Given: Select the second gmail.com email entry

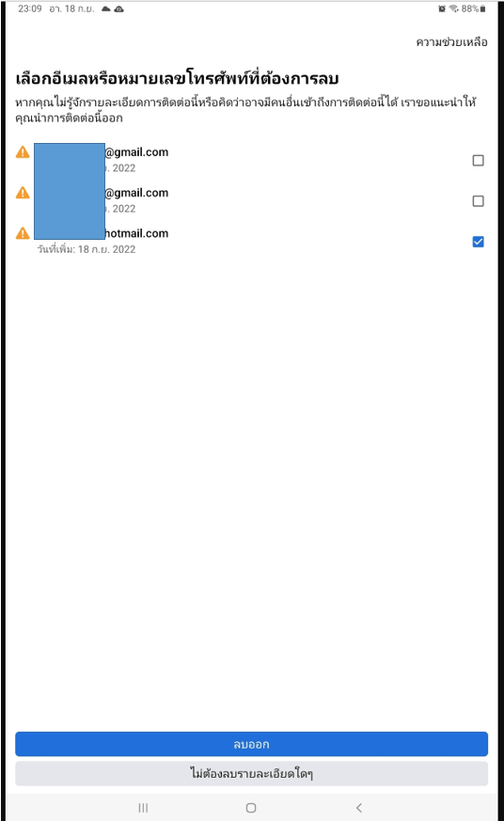Looking at the screenshot, I should pyautogui.click(x=251, y=200).
